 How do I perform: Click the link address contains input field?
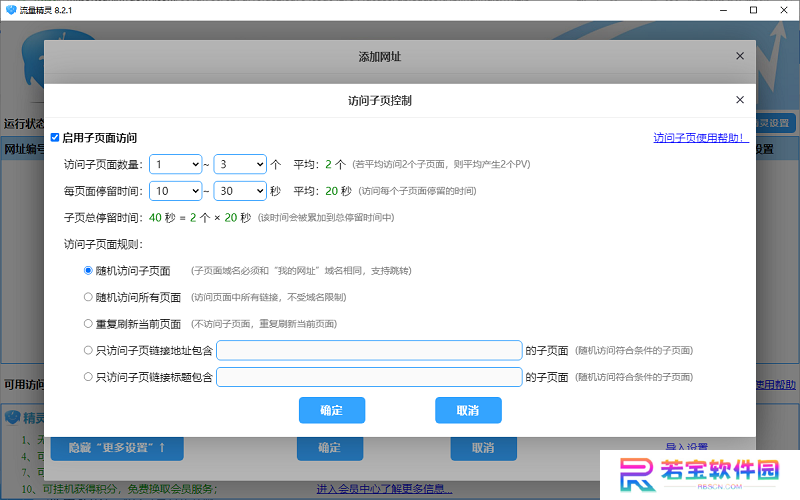pyautogui.click(x=369, y=351)
